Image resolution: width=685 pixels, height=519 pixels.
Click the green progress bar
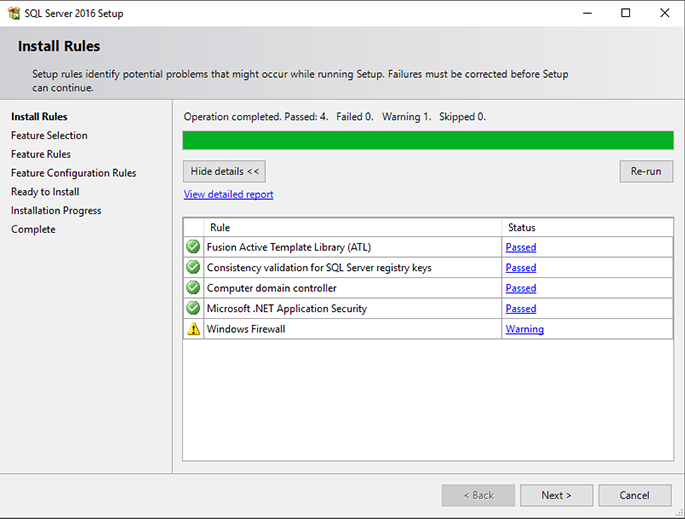pos(428,140)
